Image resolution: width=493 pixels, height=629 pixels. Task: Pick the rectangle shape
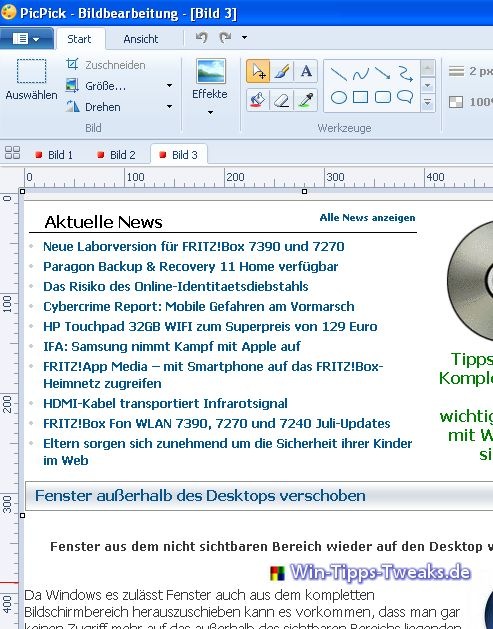[x=360, y=97]
